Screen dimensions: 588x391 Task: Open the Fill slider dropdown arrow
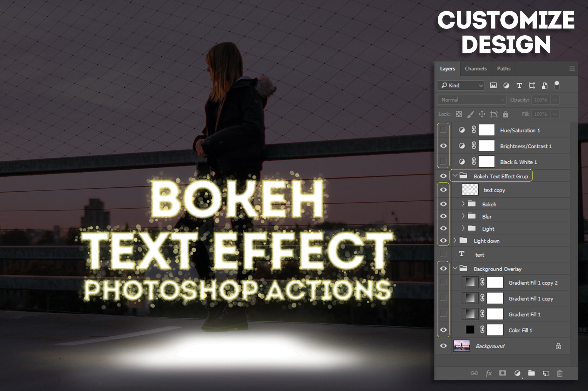point(555,114)
